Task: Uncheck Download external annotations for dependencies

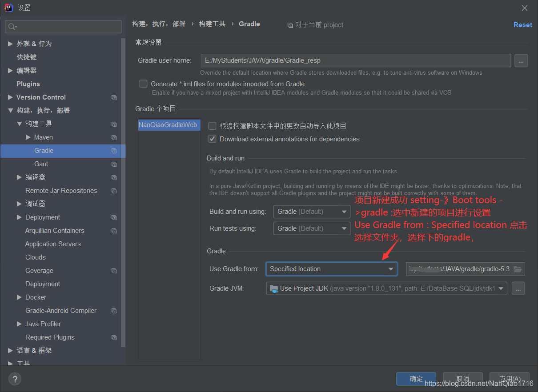Action: point(212,139)
